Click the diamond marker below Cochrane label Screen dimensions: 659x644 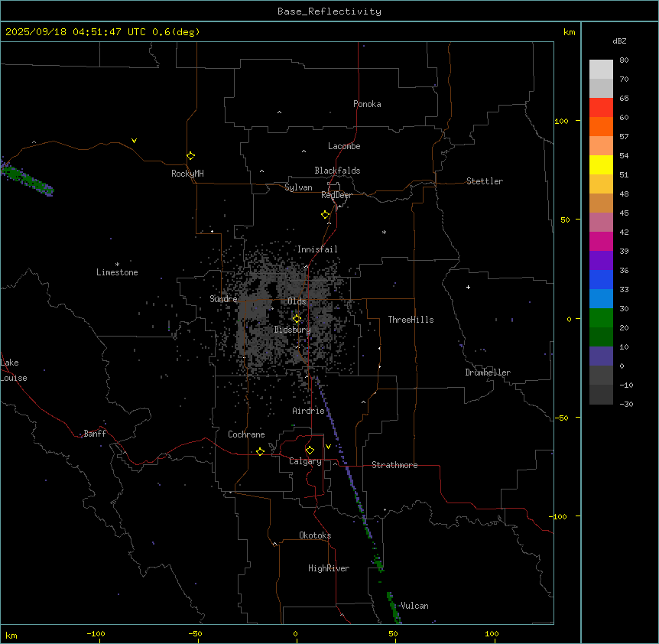(x=260, y=451)
